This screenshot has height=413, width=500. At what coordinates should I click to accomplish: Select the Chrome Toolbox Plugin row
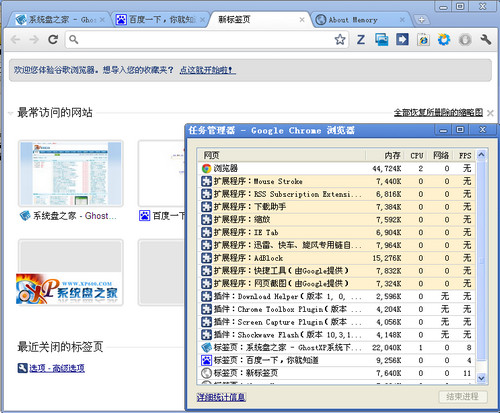tap(337, 309)
